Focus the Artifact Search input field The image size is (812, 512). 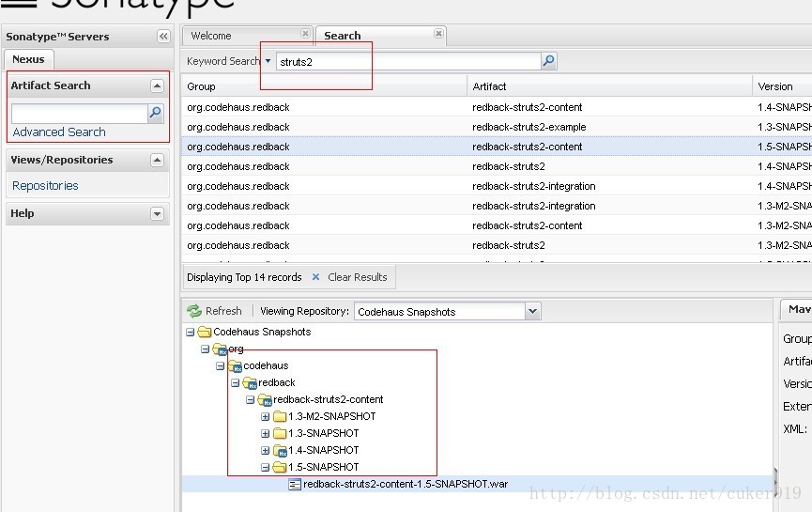click(79, 113)
